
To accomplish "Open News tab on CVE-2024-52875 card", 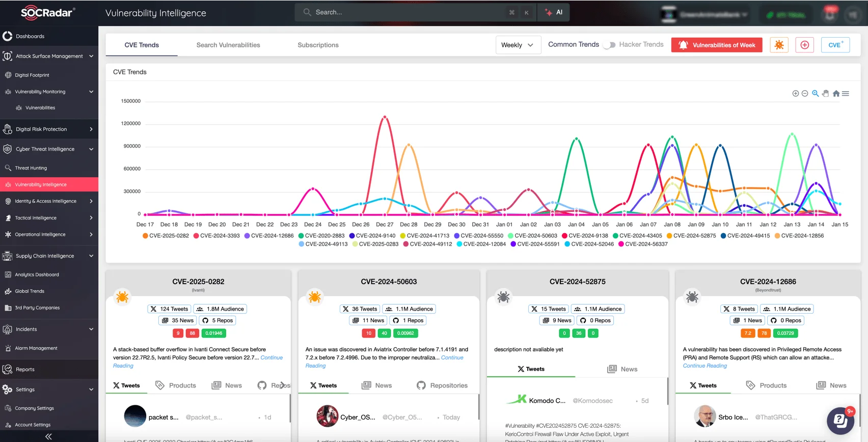I will (x=622, y=369).
